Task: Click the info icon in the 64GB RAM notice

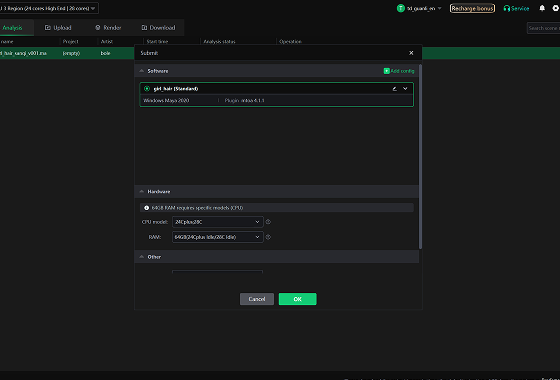Action: tap(146, 208)
